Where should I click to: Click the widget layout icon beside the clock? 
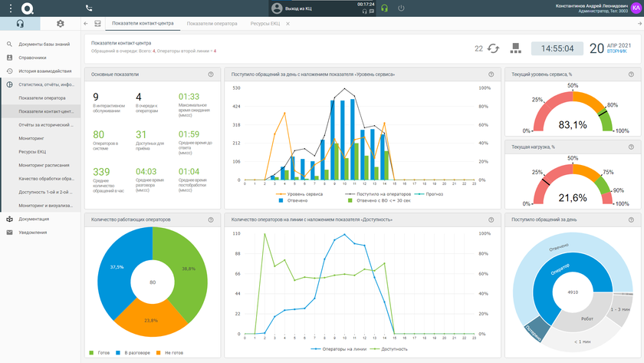(x=515, y=48)
